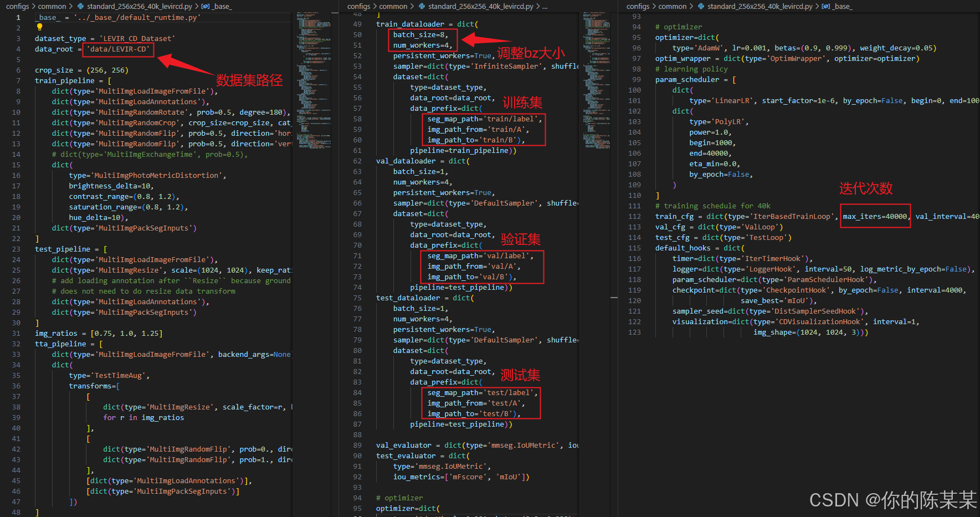This screenshot has height=517, width=980.
Task: Click 'val_dataloader = dict(' line
Action: coord(423,161)
